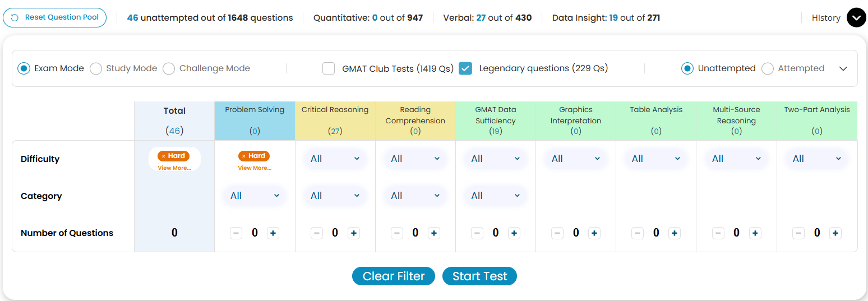Click minus icon under Table Analysis column
The height and width of the screenshot is (301, 868).
tap(638, 233)
